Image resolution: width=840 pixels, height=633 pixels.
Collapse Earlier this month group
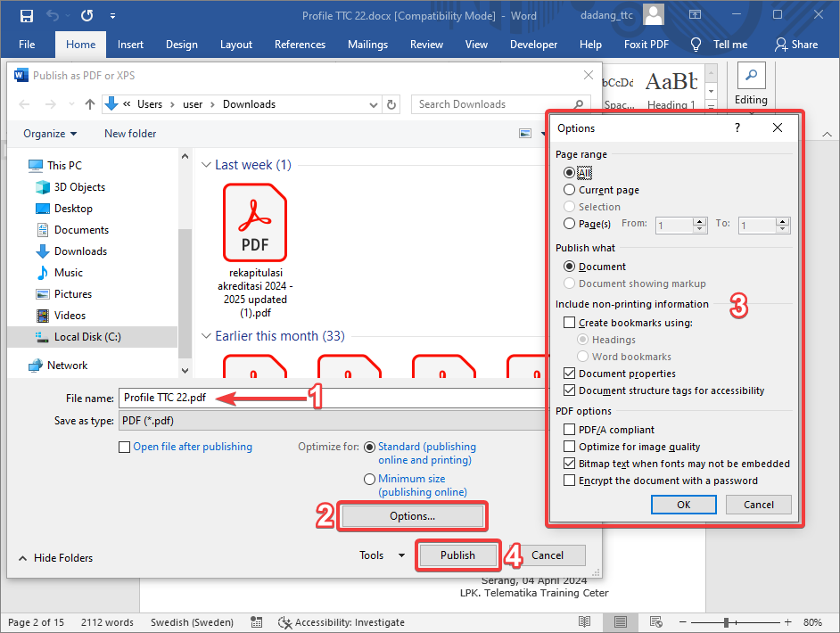coord(206,336)
